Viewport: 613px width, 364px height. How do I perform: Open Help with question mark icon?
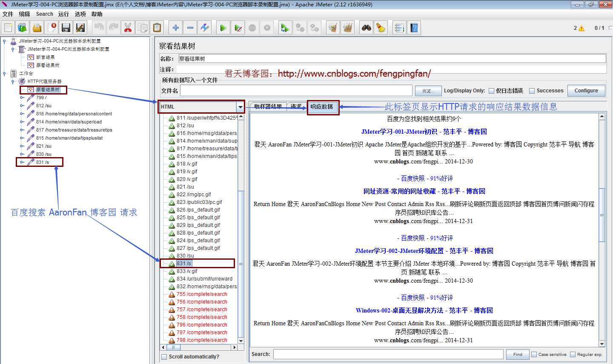(x=414, y=28)
